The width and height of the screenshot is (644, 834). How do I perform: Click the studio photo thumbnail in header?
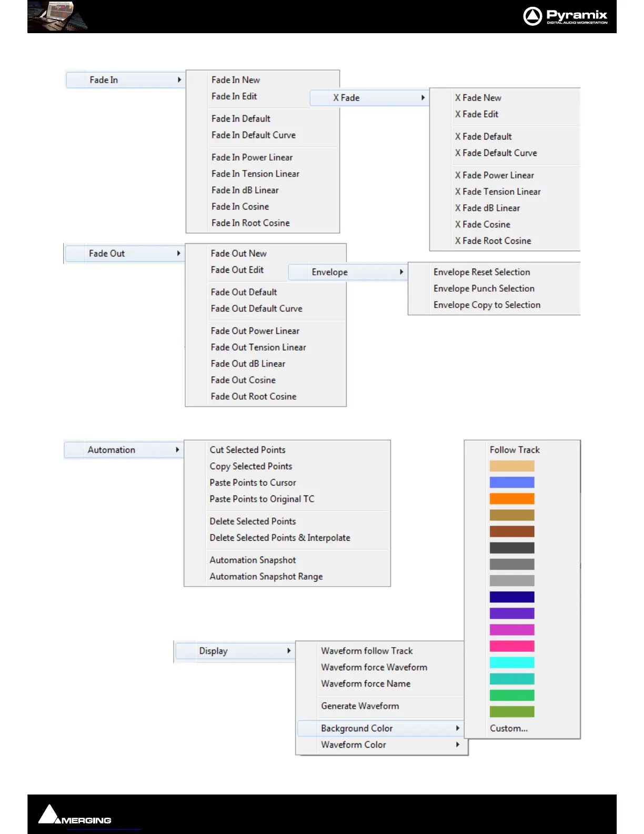click(x=58, y=16)
